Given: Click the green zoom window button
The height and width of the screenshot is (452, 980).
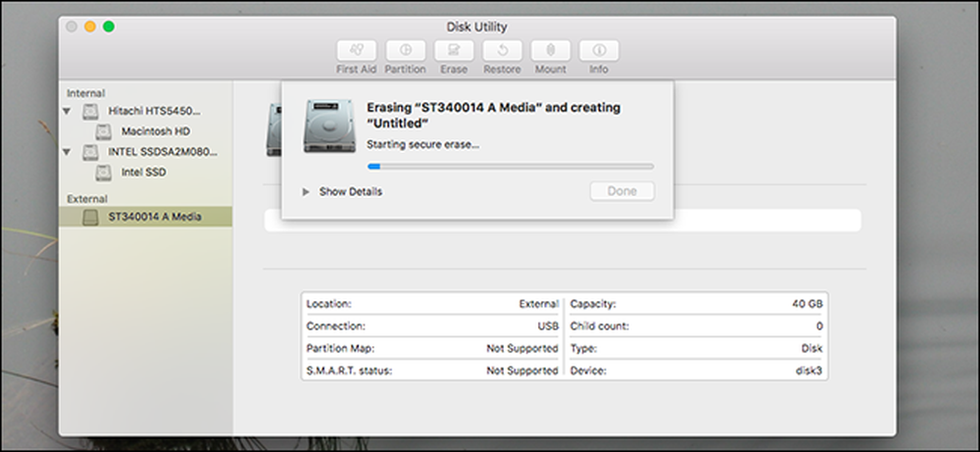Looking at the screenshot, I should 109,26.
